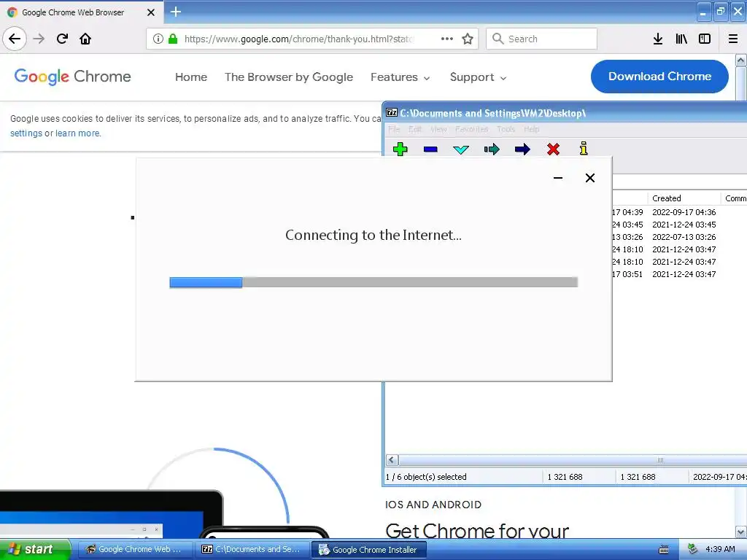This screenshot has height=560, width=747.
Task: Open the Help menu in 7-Zip
Action: (x=532, y=129)
